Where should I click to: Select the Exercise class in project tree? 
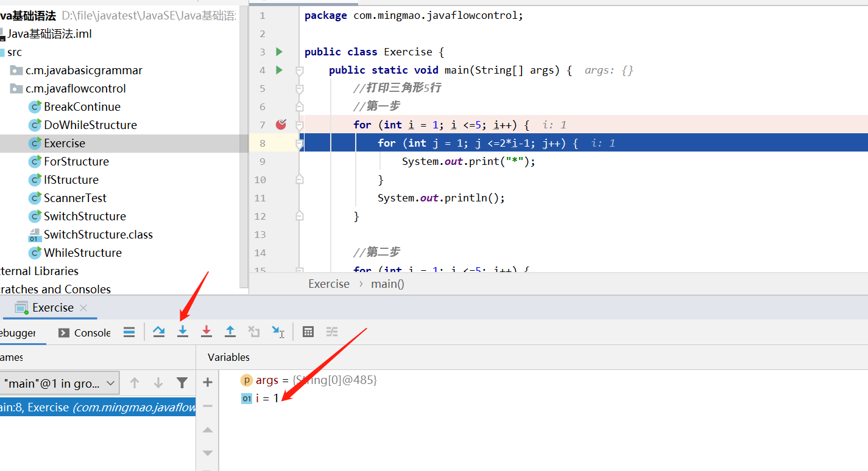65,143
